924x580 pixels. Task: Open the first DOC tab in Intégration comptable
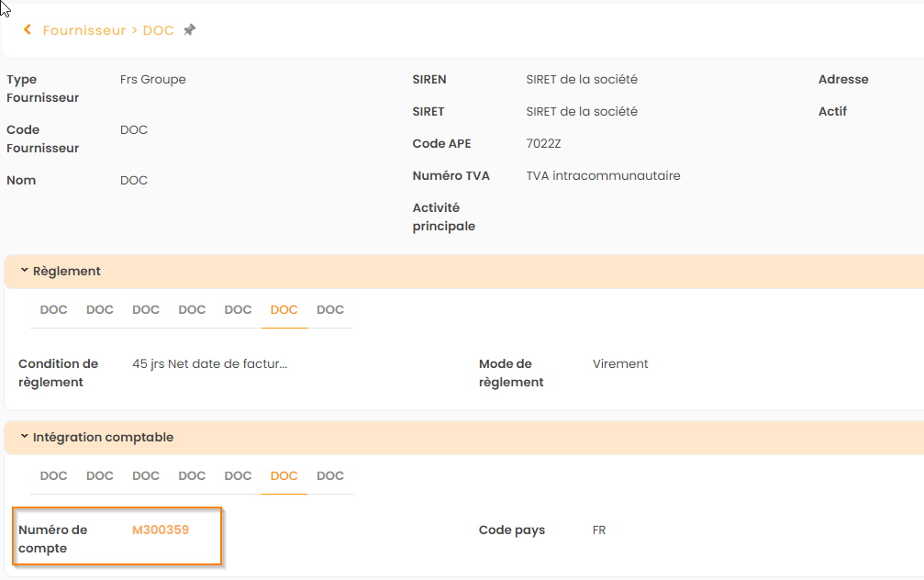(53, 476)
